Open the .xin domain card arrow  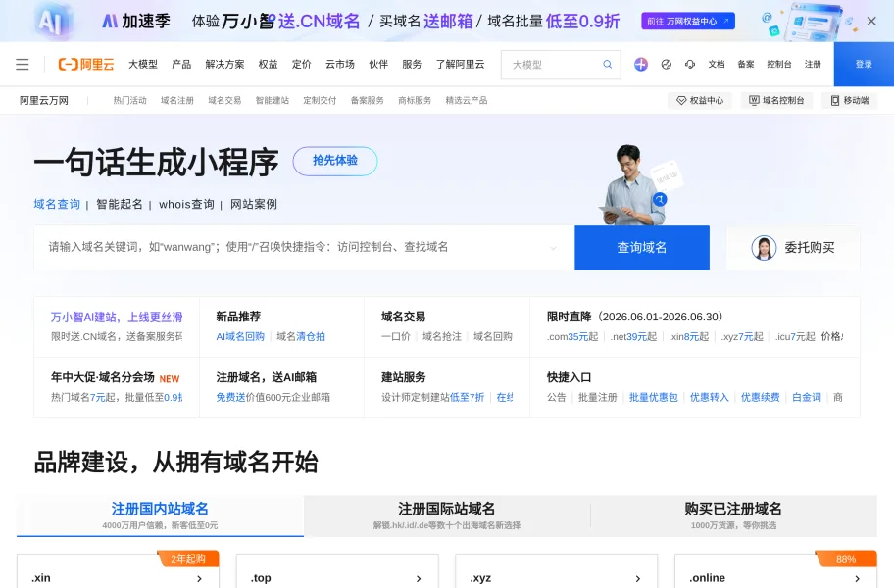199,579
